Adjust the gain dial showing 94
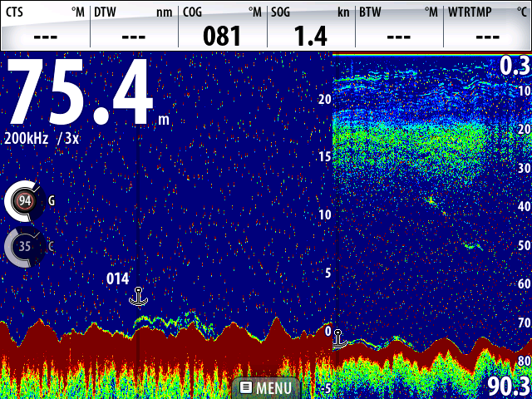Viewport: 532px width, 399px height. (24, 201)
